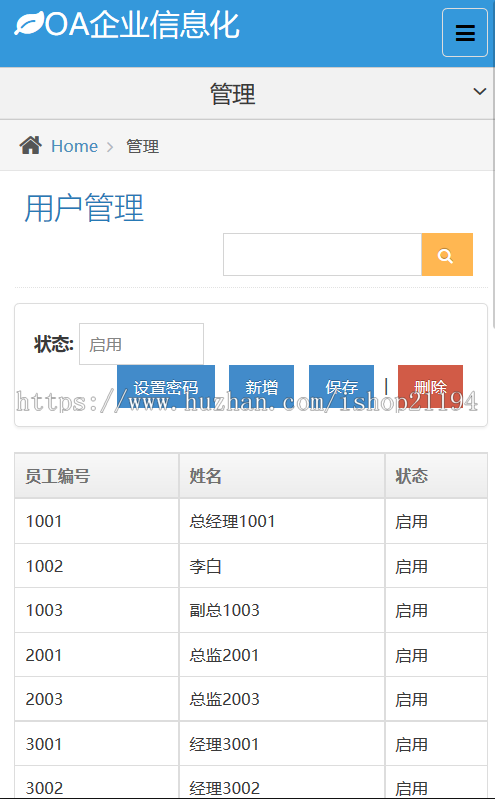Image resolution: width=495 pixels, height=799 pixels.
Task: Open the 管理 section bar
Action: tap(247, 94)
